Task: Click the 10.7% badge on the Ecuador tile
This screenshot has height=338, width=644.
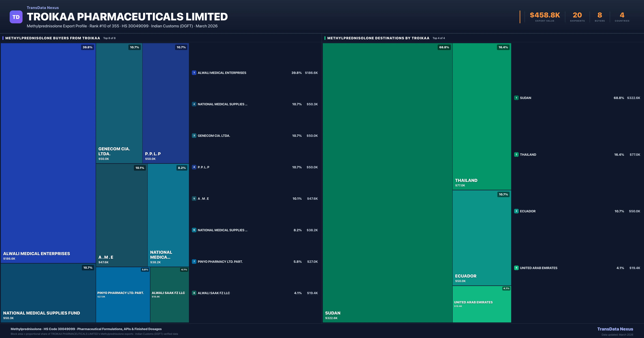Action: pos(503,194)
